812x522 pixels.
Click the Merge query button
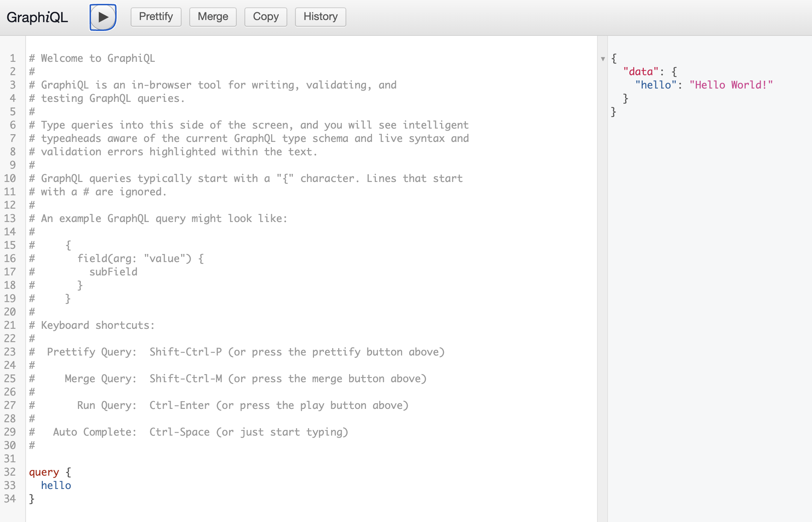(212, 17)
